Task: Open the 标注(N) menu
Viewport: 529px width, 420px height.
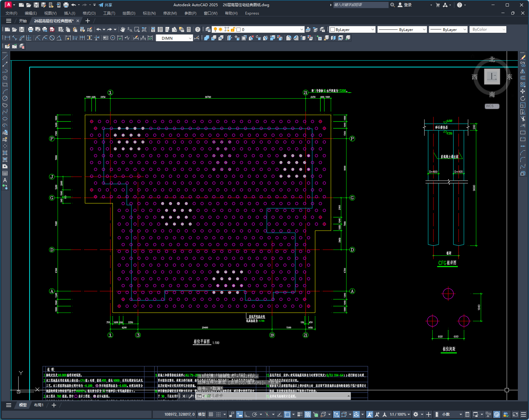Action: (x=149, y=13)
